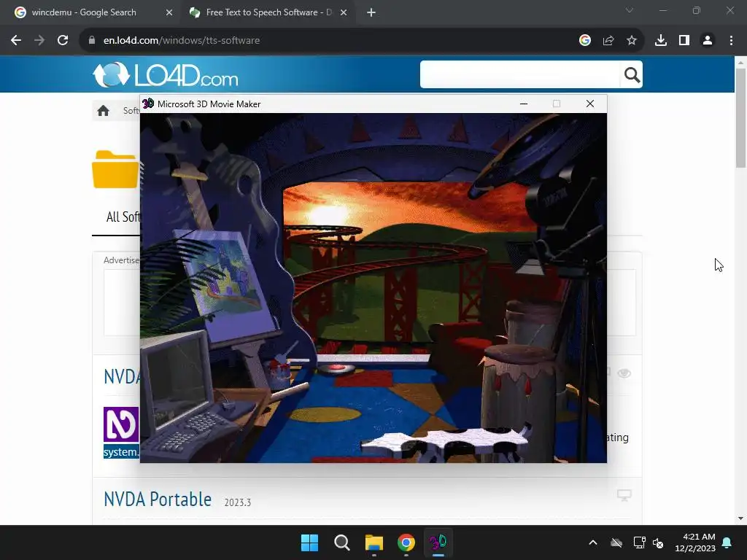Open the tab search chevron dropdown
Image resolution: width=747 pixels, height=560 pixels.
point(630,10)
